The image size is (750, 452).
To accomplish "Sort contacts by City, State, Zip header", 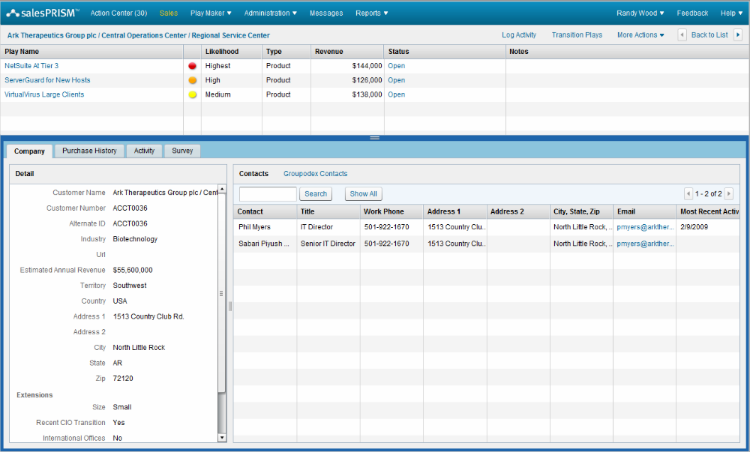I will pos(581,211).
